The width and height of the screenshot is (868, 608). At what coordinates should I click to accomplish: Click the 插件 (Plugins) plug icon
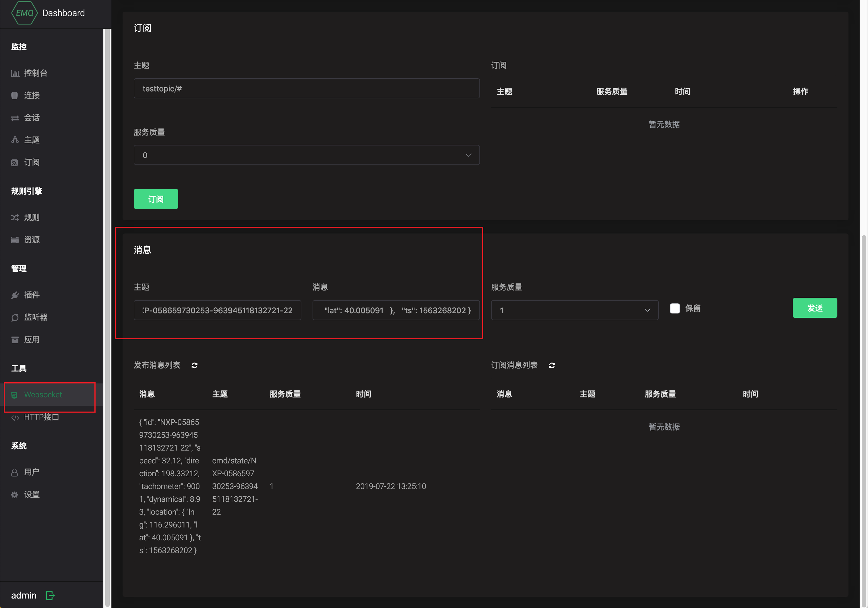pyautogui.click(x=15, y=295)
